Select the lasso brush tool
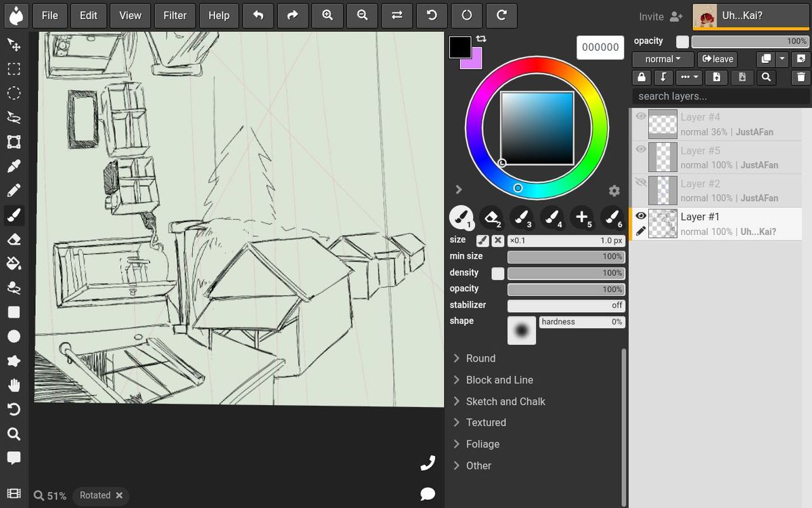Screen dimensions: 812x508 point(14,288)
